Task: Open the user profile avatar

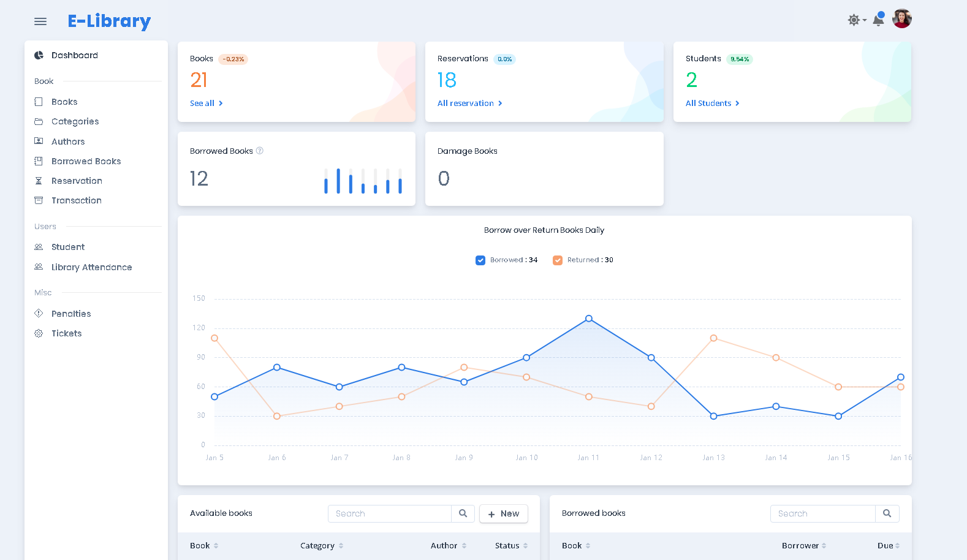Action: pos(902,18)
